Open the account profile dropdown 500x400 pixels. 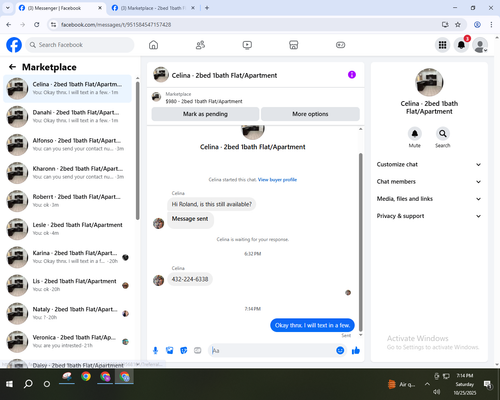tap(480, 45)
